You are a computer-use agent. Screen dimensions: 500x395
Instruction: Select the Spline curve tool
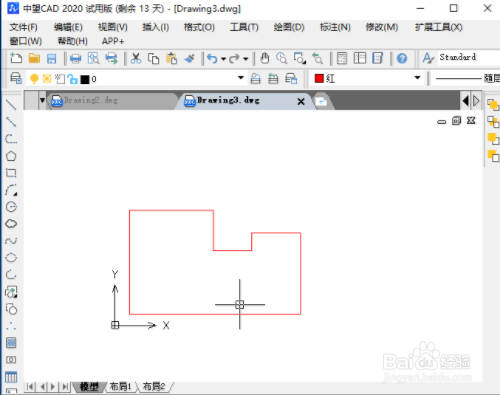(x=11, y=241)
